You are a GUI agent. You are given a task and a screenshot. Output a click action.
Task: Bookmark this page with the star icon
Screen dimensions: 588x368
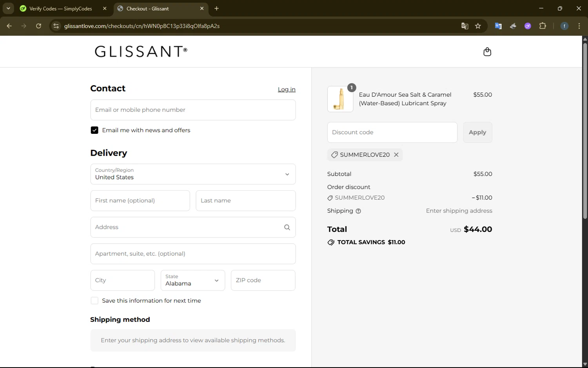coord(478,26)
